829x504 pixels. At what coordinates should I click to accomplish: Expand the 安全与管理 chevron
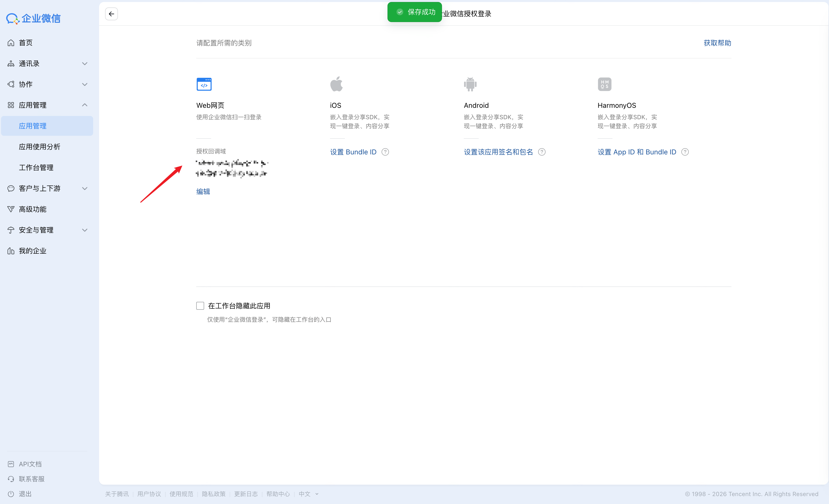click(x=85, y=230)
